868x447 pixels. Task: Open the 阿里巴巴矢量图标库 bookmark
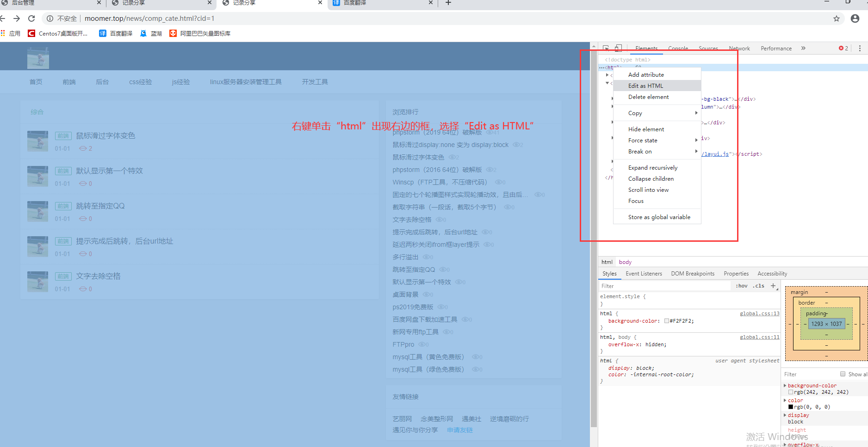pyautogui.click(x=200, y=33)
